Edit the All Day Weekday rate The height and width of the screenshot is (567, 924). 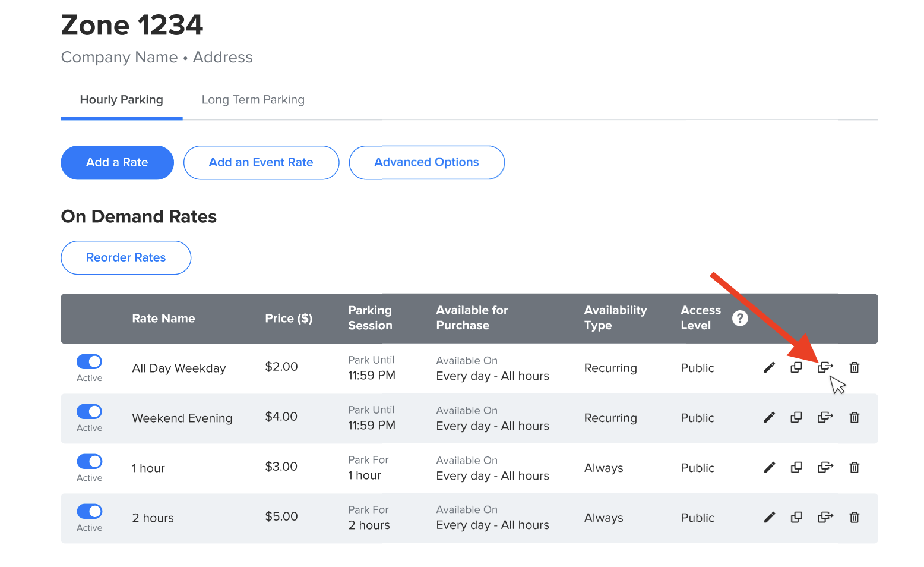point(769,367)
